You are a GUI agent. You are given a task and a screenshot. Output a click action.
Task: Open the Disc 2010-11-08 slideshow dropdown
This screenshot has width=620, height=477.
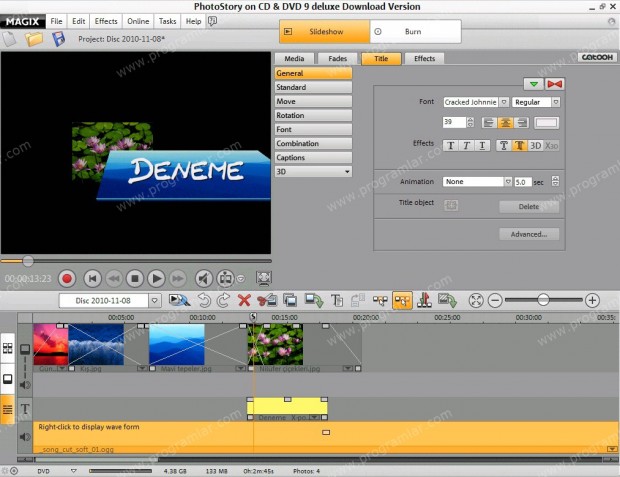tap(155, 301)
